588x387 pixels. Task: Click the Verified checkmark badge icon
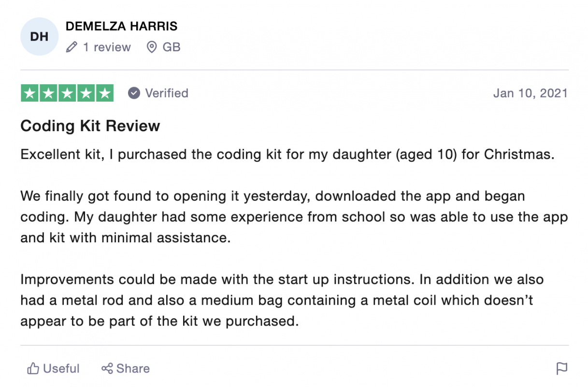tap(134, 93)
